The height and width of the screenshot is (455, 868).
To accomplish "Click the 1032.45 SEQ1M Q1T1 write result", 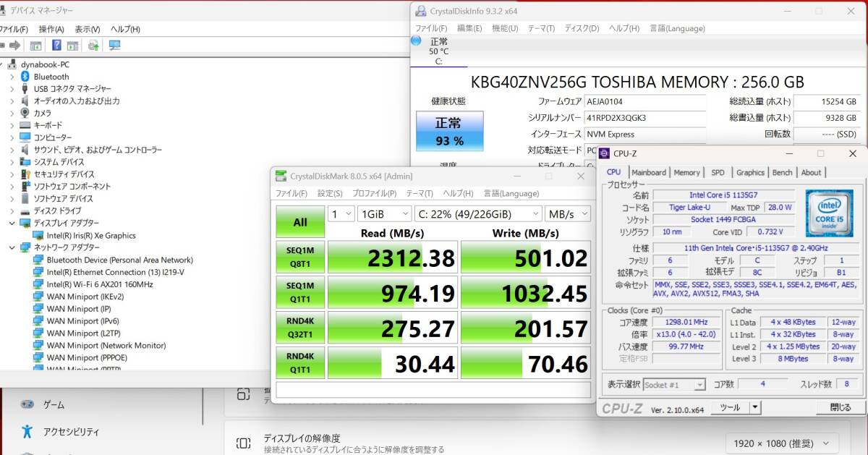I will (526, 293).
